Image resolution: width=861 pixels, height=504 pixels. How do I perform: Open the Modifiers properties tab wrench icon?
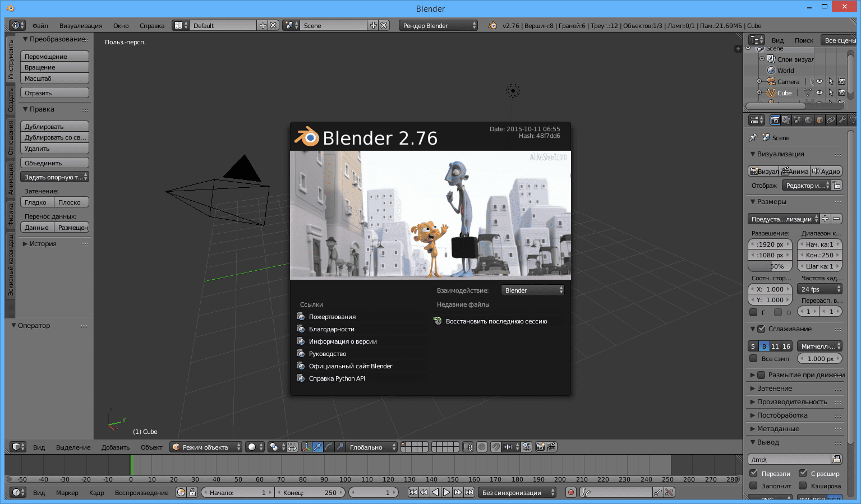pos(842,120)
